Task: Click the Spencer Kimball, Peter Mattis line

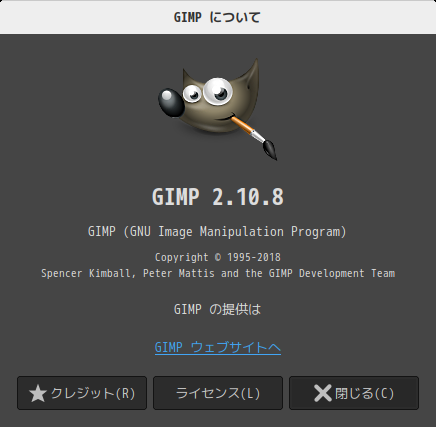Action: 218,273
